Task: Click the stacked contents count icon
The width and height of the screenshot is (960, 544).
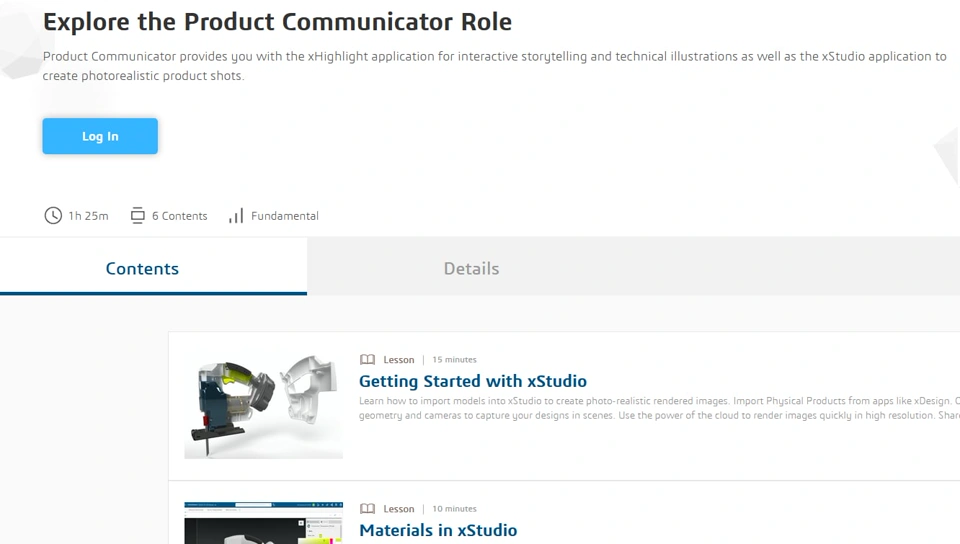Action: 138,215
